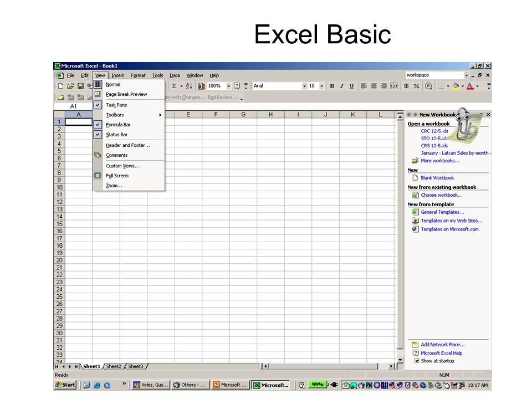Select the column F header
532x399 pixels.
[x=216, y=115]
